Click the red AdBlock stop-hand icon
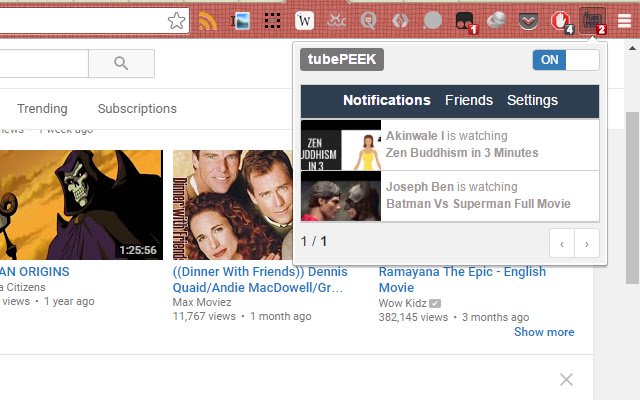 [562, 20]
